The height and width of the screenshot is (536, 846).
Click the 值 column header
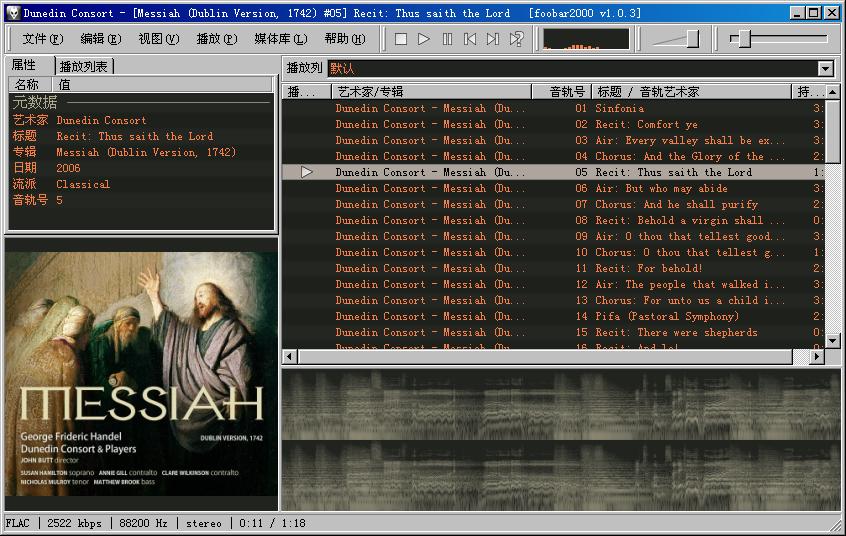pos(162,85)
